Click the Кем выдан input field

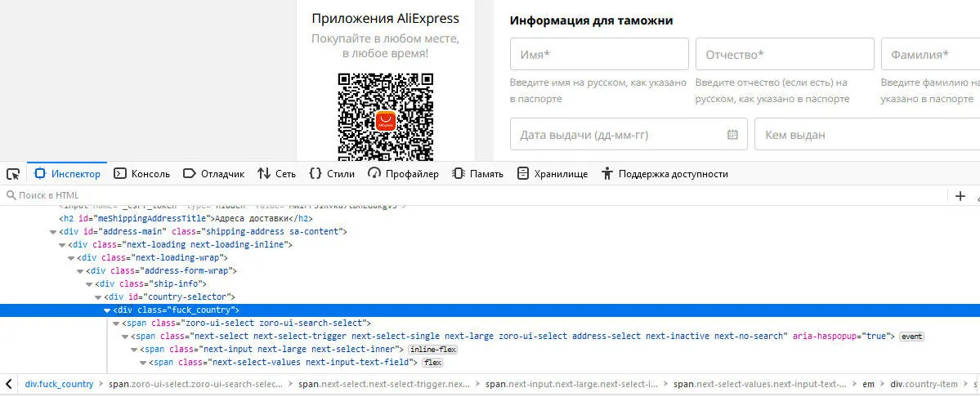(x=867, y=134)
